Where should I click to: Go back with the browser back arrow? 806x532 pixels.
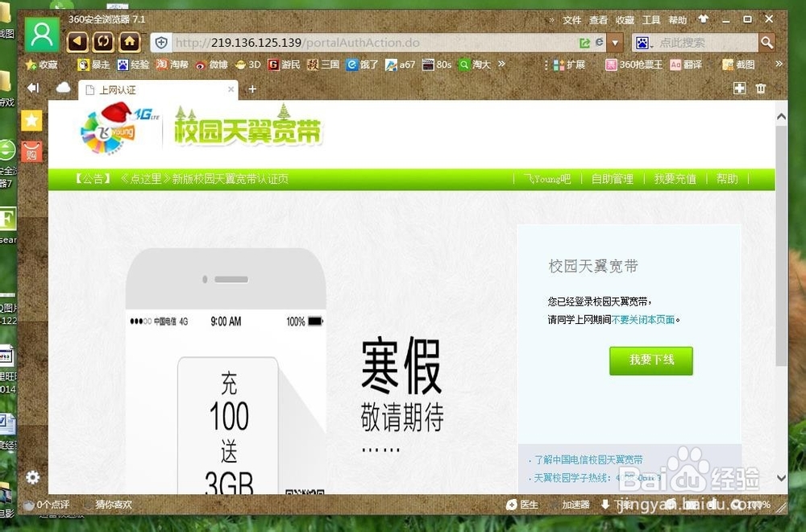pos(77,42)
